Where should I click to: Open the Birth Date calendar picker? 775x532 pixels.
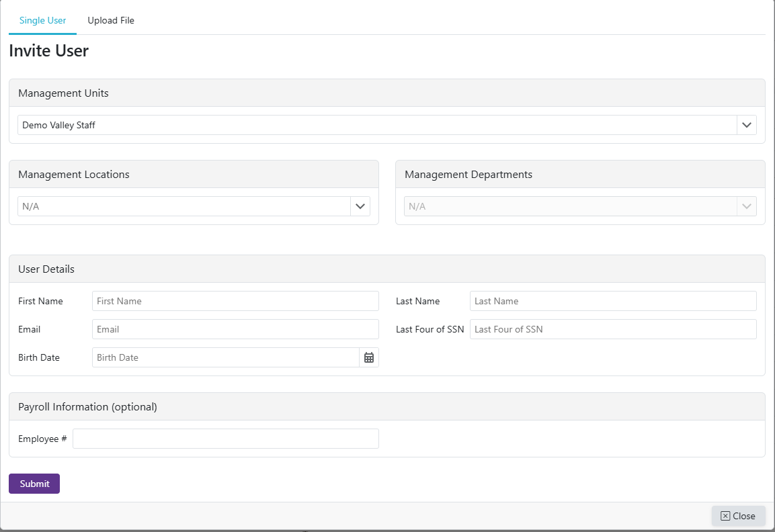click(369, 357)
